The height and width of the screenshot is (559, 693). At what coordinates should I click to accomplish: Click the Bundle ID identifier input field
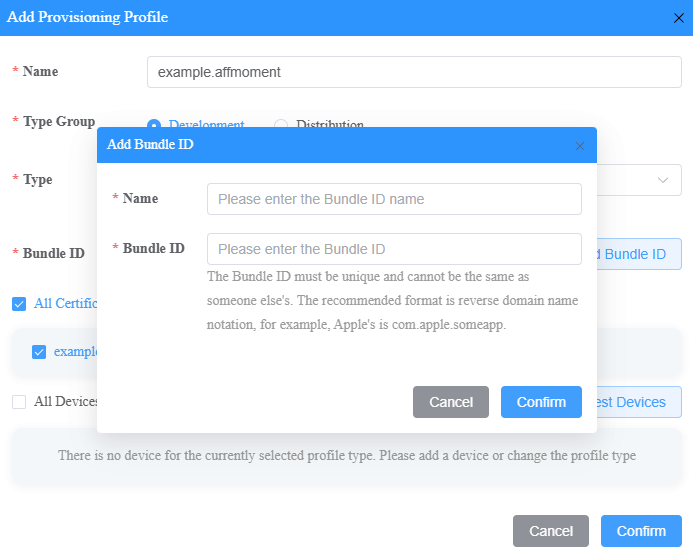394,249
